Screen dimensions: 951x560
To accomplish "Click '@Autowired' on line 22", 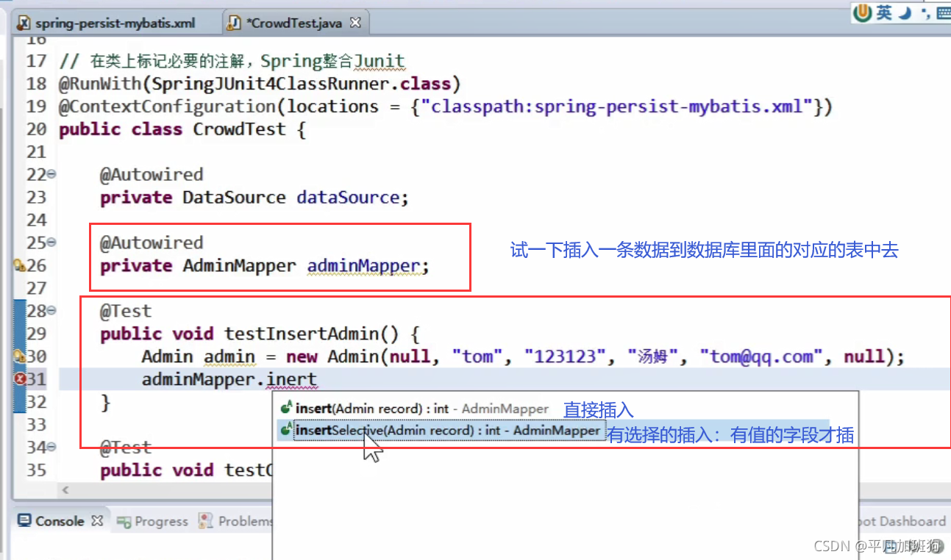I will pos(152,175).
